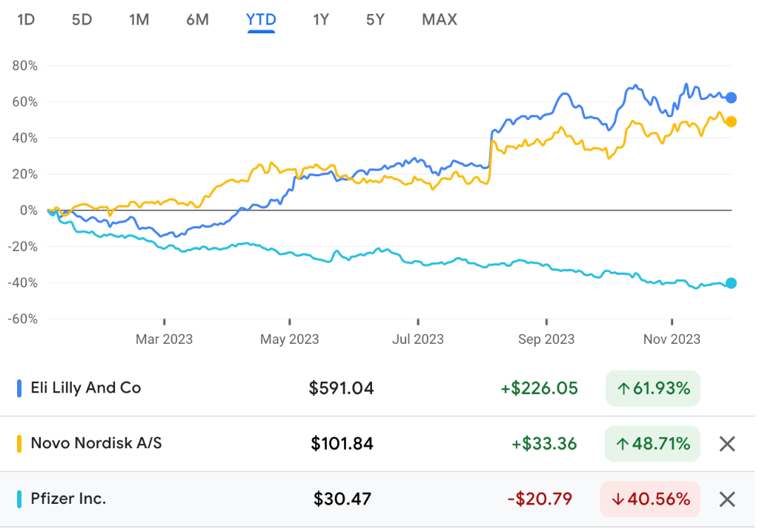Select the 1M time range tab
Viewport: 759px width, 532px height.
[x=139, y=20]
